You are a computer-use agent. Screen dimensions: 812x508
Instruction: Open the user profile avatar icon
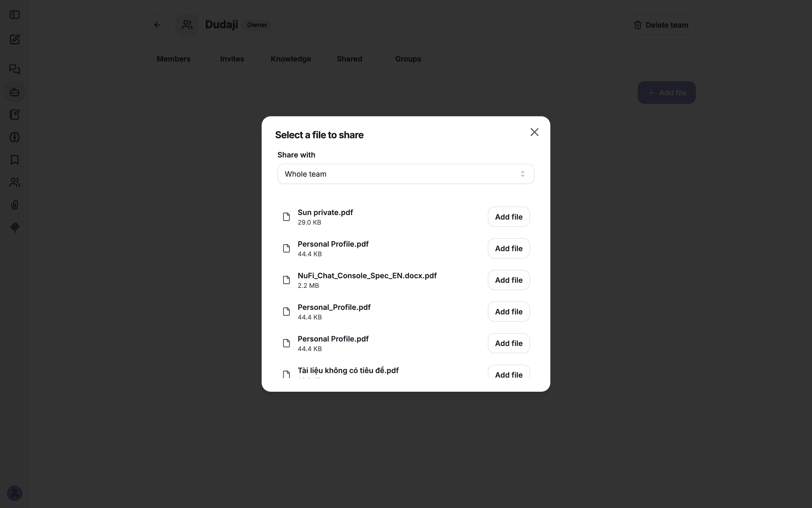tap(14, 493)
